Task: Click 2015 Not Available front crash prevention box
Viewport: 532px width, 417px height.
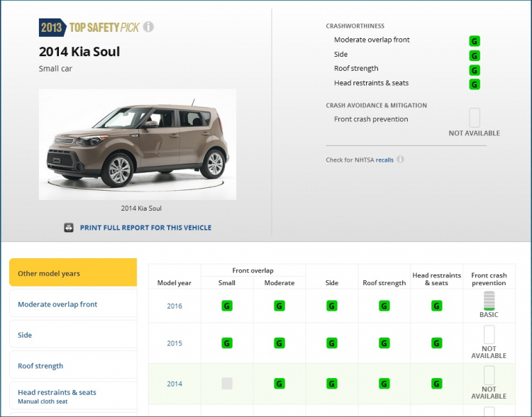Action: coord(489,335)
